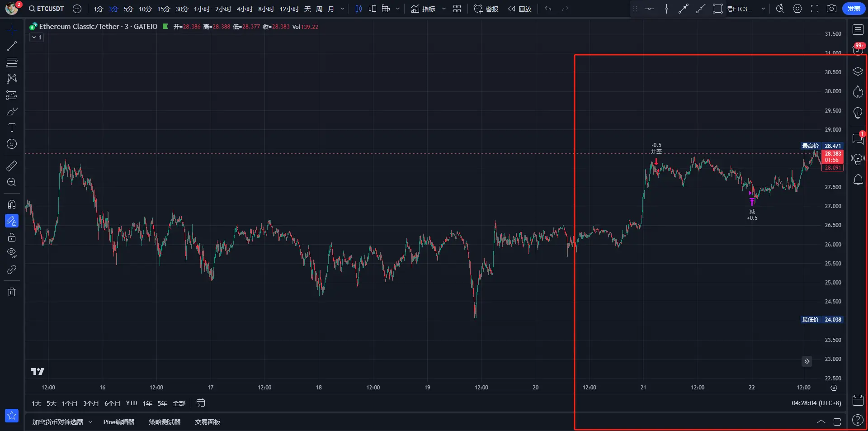
Task: Undo the last chart action
Action: click(548, 9)
